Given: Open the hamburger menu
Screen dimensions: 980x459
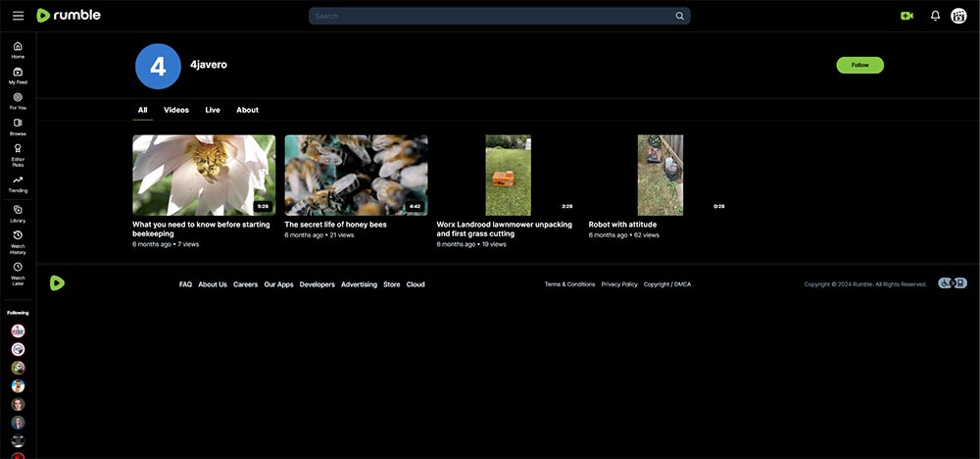Looking at the screenshot, I should coord(18,16).
